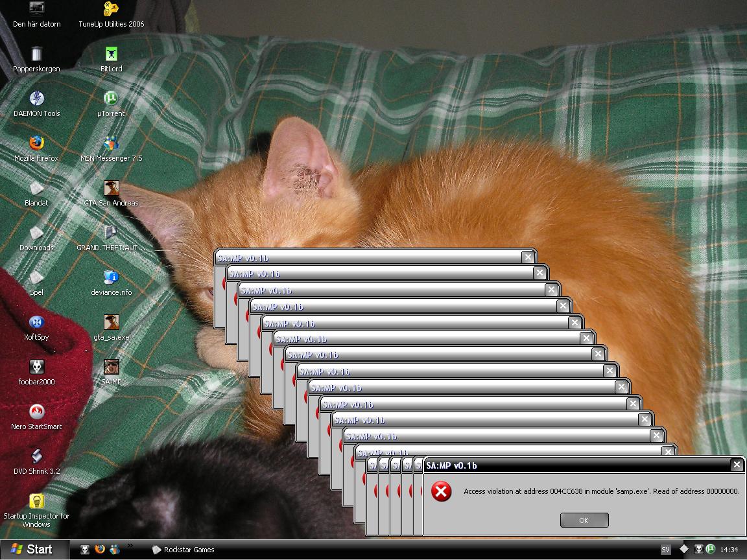
Task: Click OK in the access violation dialog
Action: pyautogui.click(x=584, y=520)
